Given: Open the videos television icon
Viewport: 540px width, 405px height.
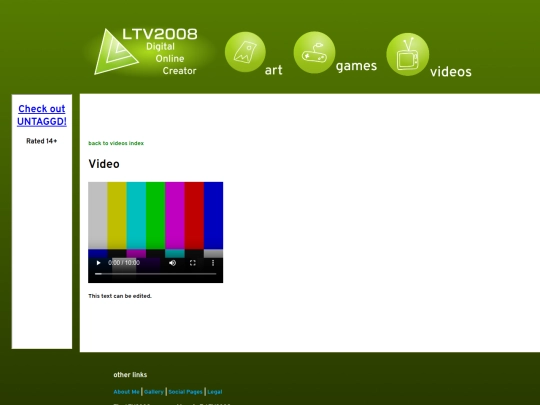Looking at the screenshot, I should coord(408,54).
